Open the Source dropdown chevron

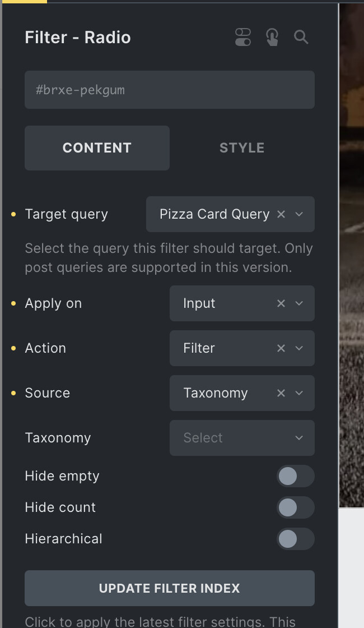pyautogui.click(x=299, y=393)
